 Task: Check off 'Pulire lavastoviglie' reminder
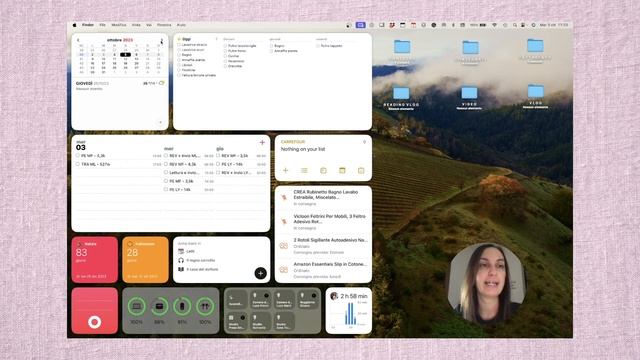[x=225, y=46]
